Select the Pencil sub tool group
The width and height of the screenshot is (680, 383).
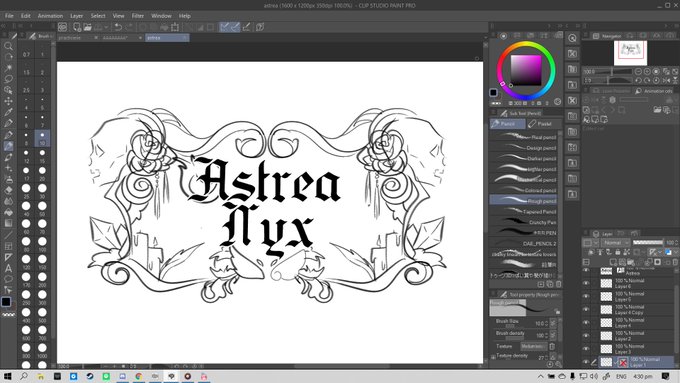click(507, 124)
